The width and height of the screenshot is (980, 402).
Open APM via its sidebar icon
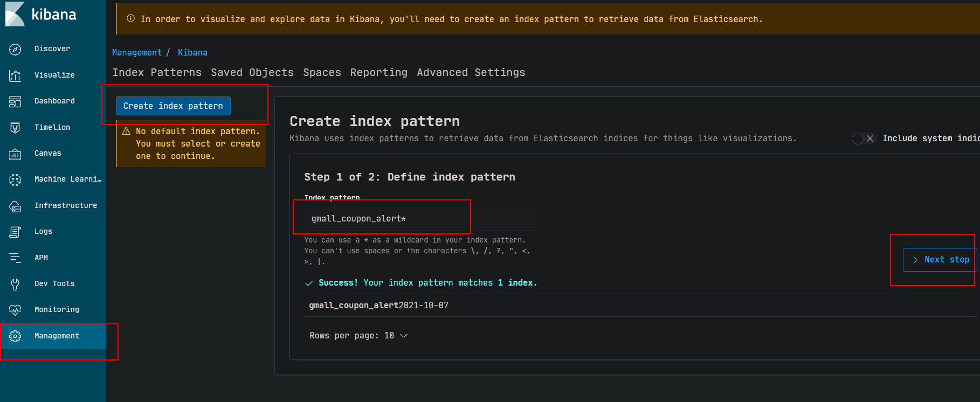tap(15, 258)
